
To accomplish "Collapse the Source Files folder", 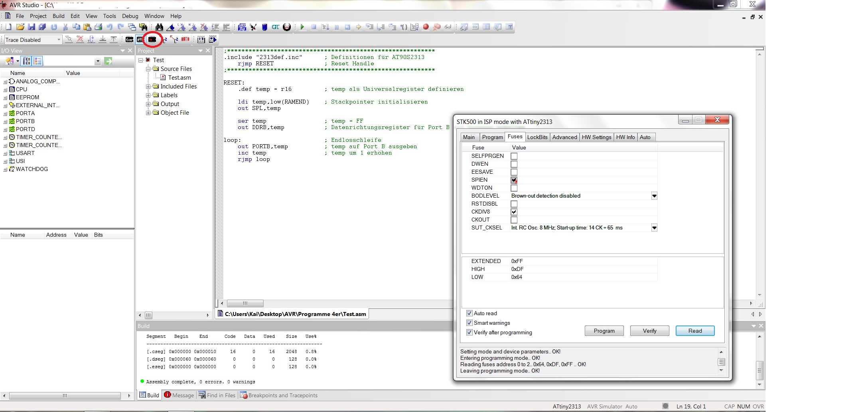I will point(148,69).
